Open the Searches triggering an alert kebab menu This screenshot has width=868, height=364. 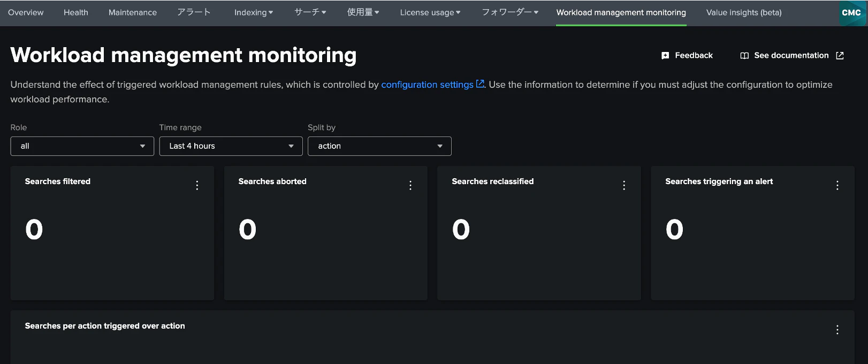coord(837,185)
